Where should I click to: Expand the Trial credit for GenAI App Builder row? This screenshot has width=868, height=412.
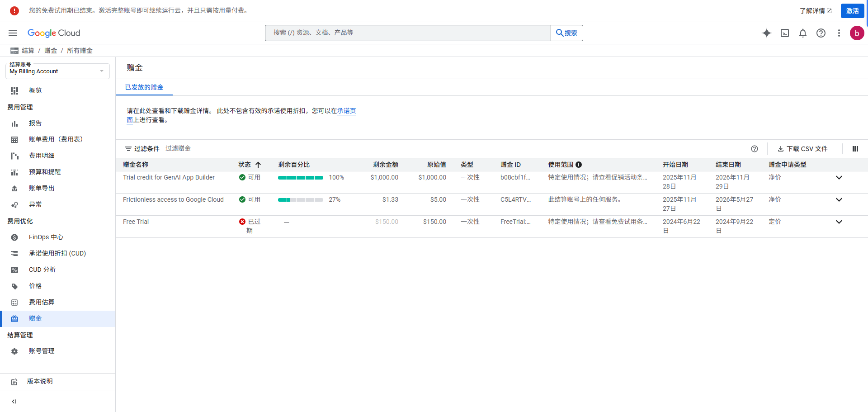coord(839,178)
